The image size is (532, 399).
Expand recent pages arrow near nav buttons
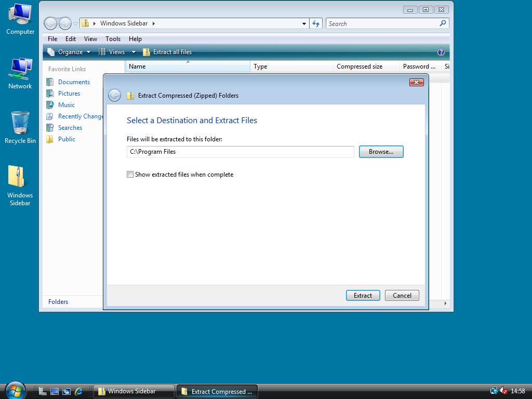coord(75,24)
